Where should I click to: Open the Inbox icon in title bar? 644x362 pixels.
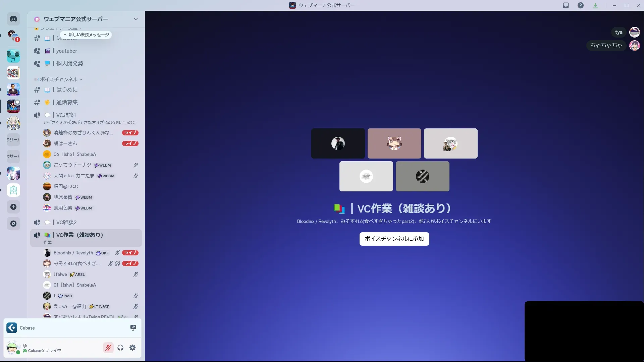[x=566, y=5]
